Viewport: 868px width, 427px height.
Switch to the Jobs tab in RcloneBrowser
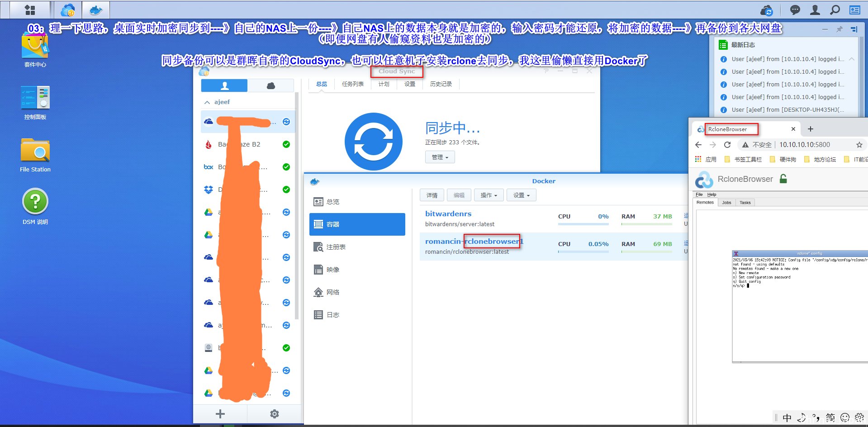[x=726, y=203]
